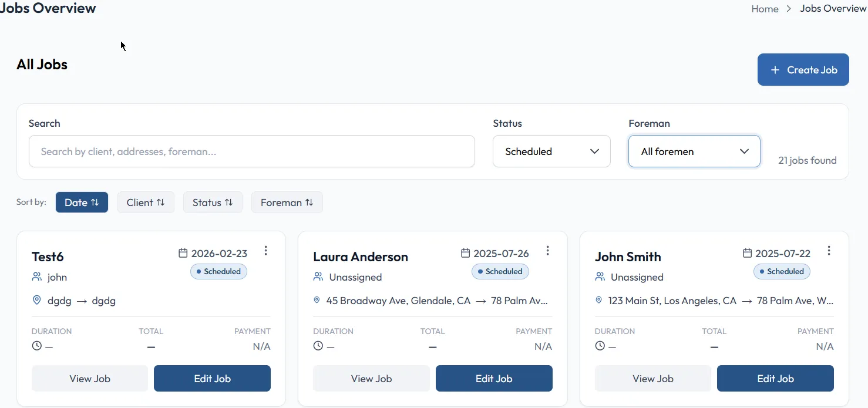This screenshot has width=868, height=408.
Task: Open the All foremen dropdown
Action: point(694,151)
